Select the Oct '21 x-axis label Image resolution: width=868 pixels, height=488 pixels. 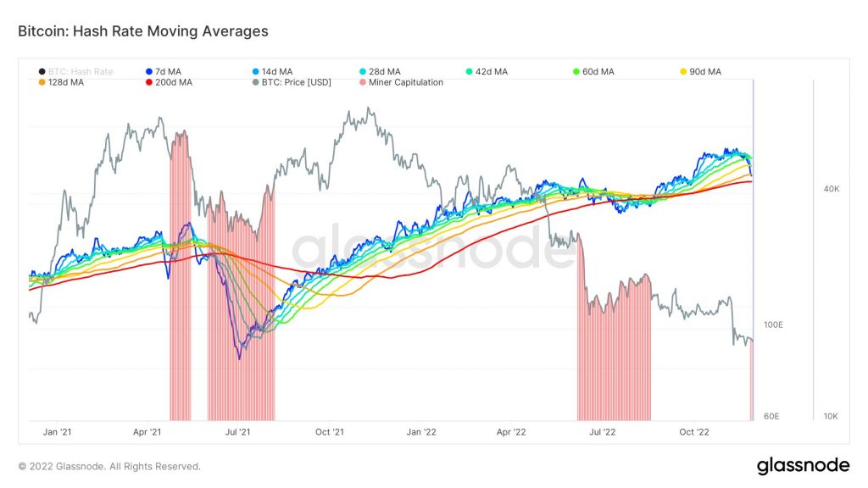[329, 432]
